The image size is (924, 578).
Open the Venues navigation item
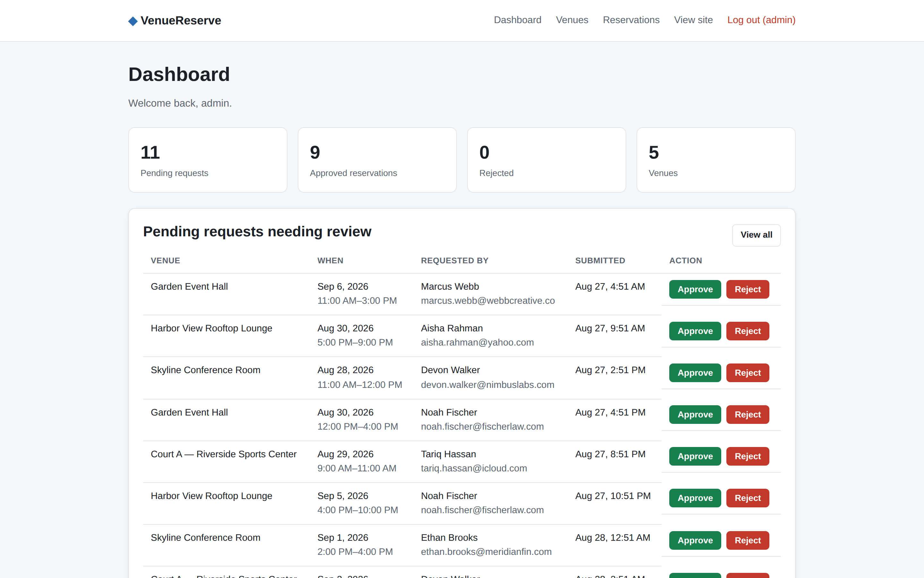point(572,20)
